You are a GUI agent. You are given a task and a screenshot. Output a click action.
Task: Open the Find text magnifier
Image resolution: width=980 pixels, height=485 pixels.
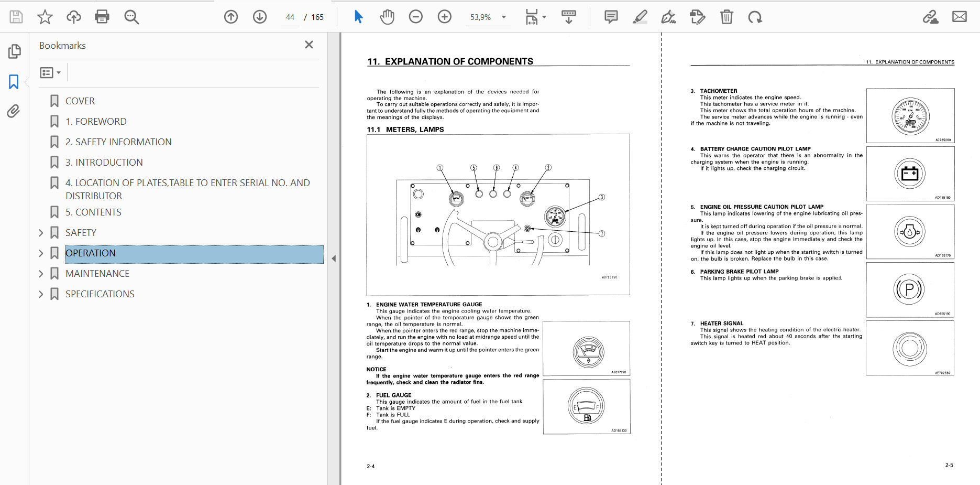pos(131,17)
